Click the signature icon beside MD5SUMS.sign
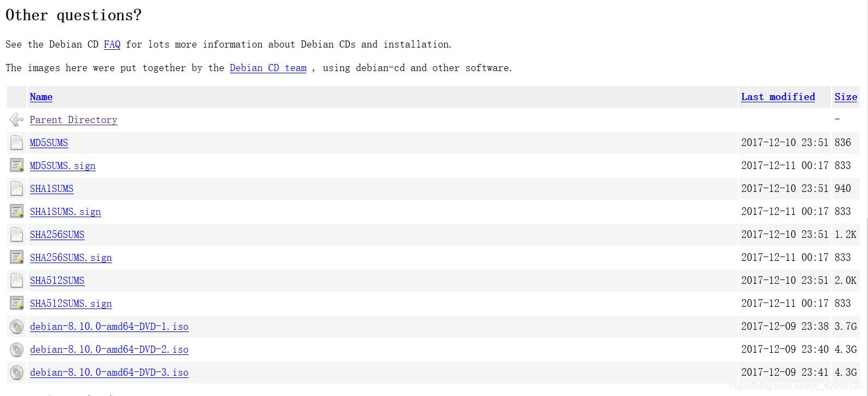 coord(16,166)
